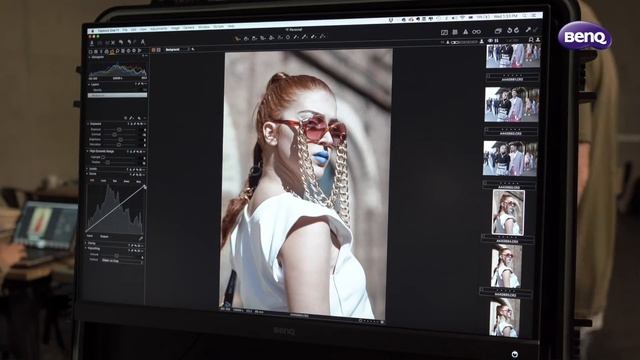Toggle the Exposure Warning triangle icon
The height and width of the screenshot is (360, 640).
coord(465,32)
